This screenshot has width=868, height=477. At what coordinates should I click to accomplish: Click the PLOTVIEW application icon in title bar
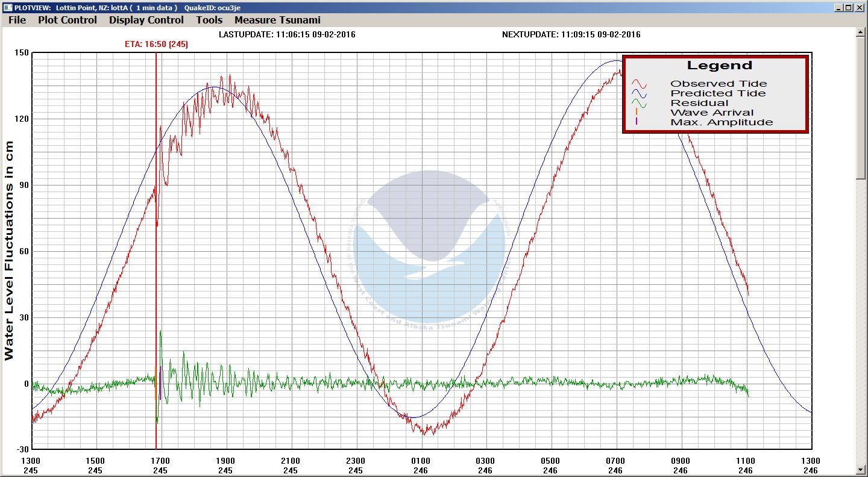pyautogui.click(x=6, y=7)
